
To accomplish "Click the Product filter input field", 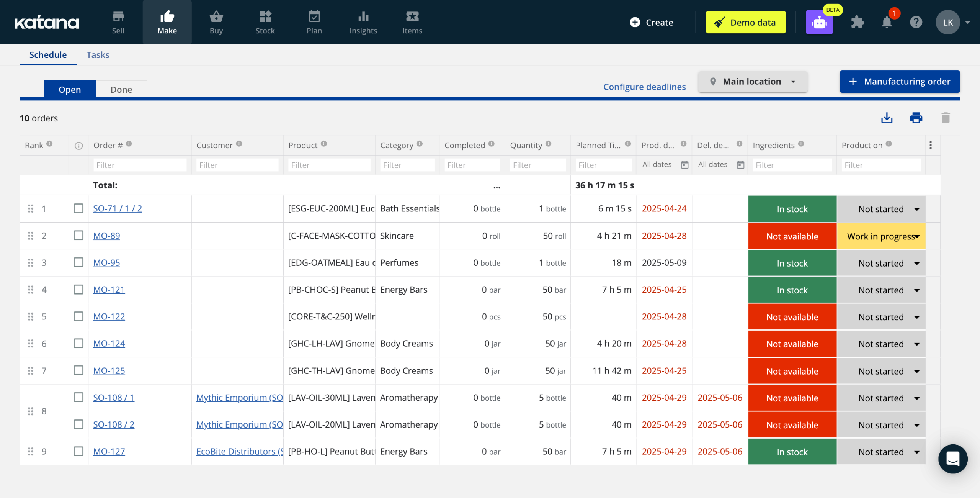I will [329, 165].
